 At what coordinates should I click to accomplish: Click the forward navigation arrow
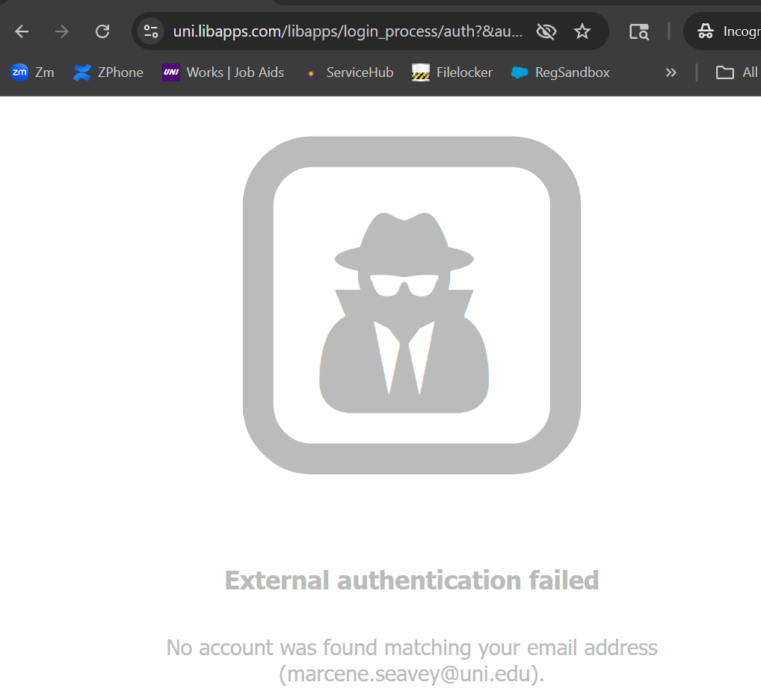(x=62, y=31)
